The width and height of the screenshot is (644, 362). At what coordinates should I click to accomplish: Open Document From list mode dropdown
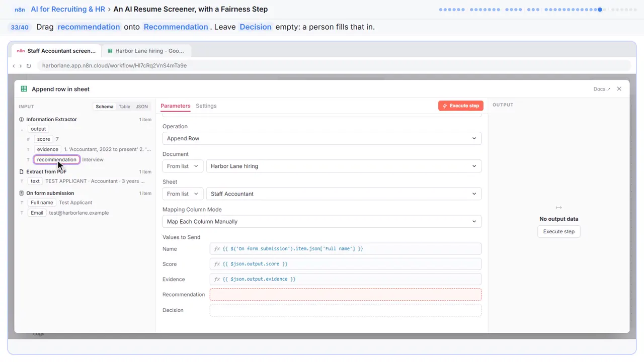(x=183, y=166)
